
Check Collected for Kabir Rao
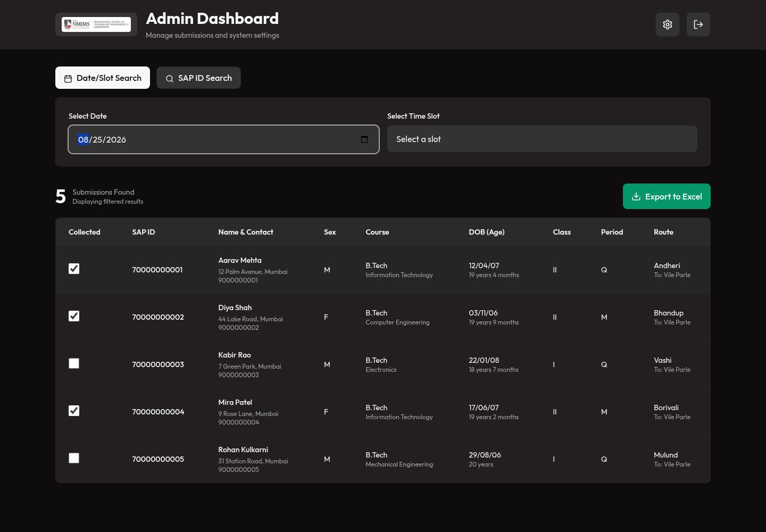(74, 363)
